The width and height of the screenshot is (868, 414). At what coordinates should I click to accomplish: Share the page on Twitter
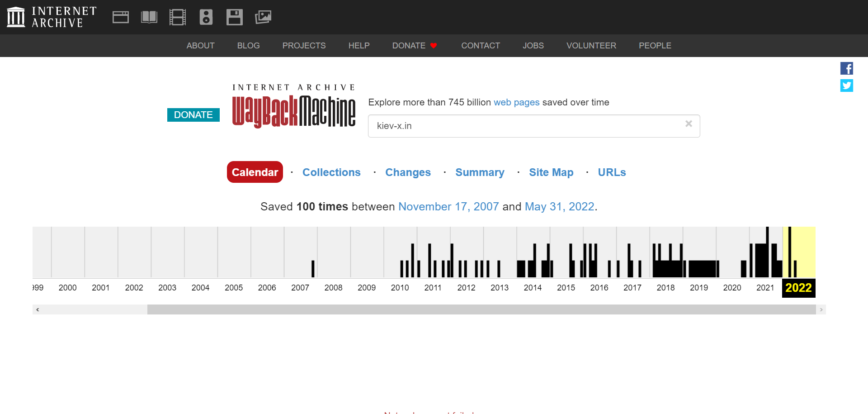pos(846,86)
